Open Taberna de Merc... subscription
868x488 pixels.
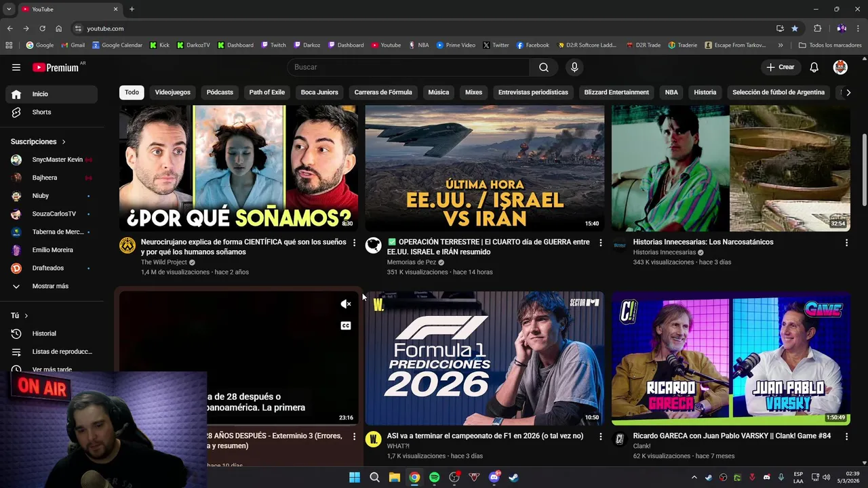(52, 232)
